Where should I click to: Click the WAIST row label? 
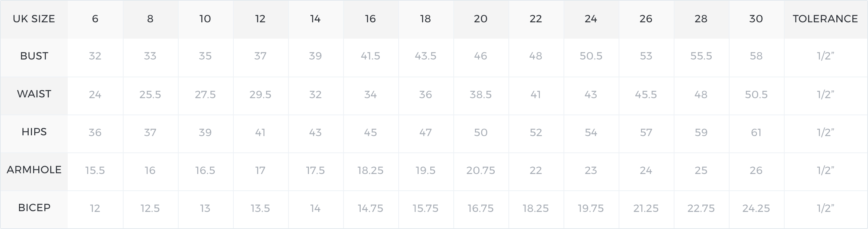coord(34,94)
